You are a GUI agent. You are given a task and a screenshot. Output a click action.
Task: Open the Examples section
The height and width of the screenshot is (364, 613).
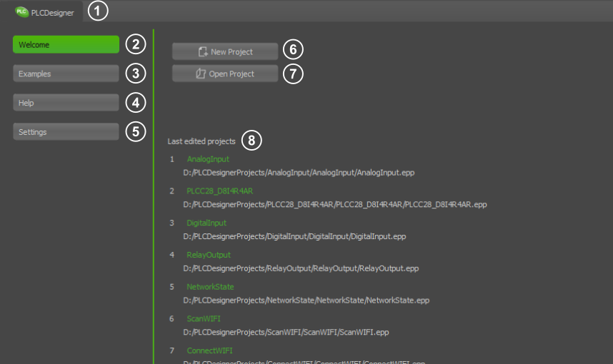tap(66, 74)
